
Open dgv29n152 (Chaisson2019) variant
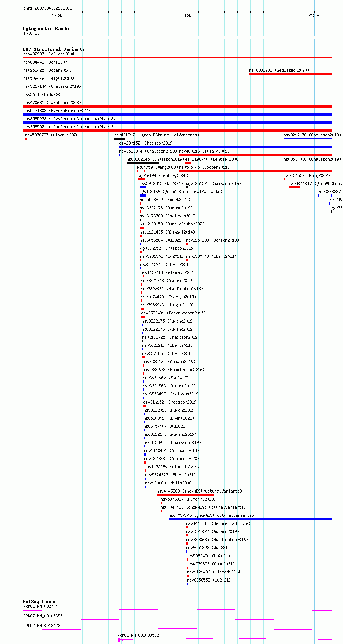point(147,143)
